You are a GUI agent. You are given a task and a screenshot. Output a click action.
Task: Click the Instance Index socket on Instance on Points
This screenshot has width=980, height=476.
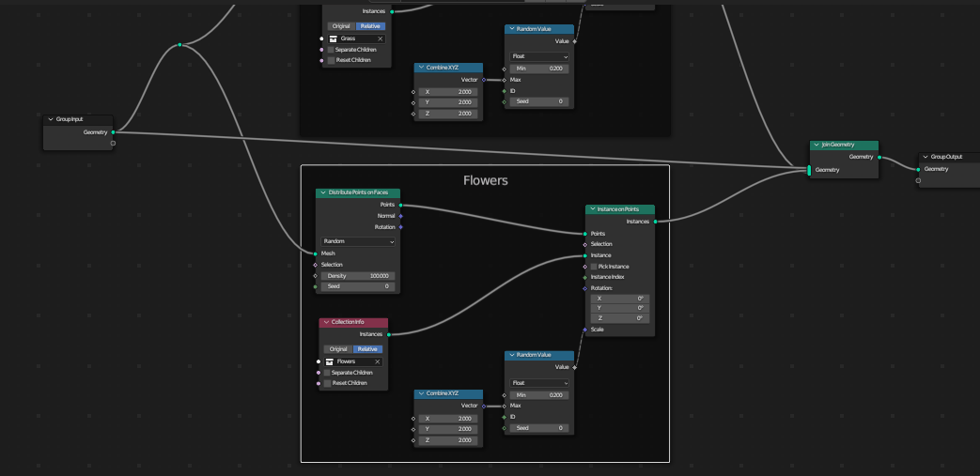(585, 277)
